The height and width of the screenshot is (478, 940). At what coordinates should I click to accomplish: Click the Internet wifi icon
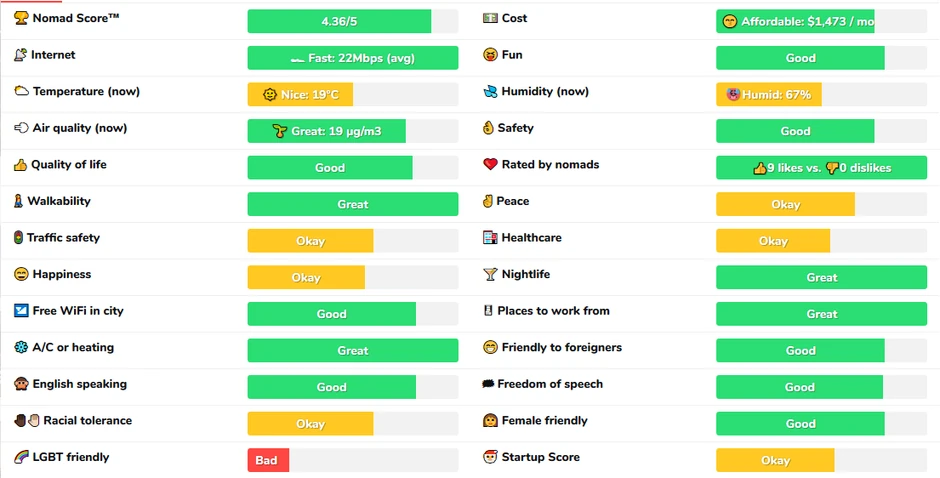[20, 55]
